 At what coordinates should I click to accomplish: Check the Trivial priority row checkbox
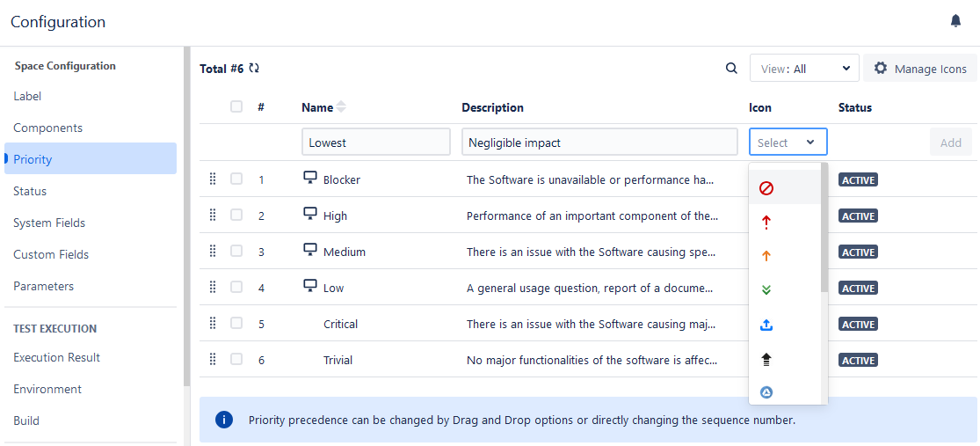(236, 359)
